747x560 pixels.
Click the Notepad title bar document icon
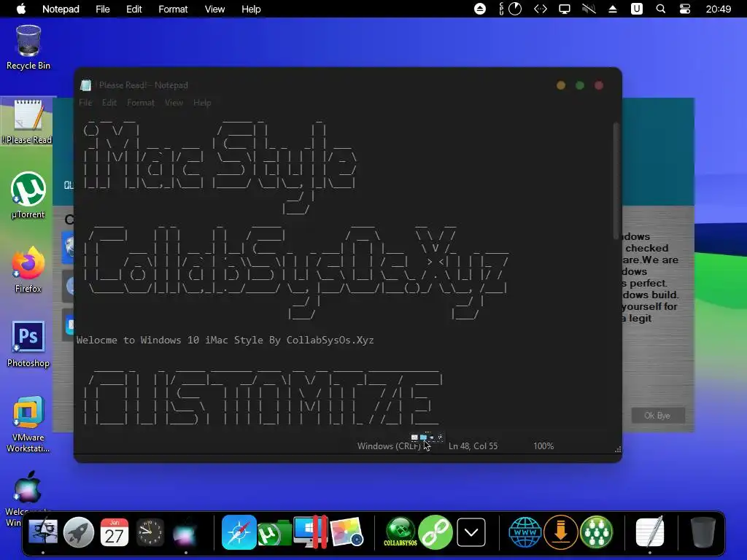point(86,85)
